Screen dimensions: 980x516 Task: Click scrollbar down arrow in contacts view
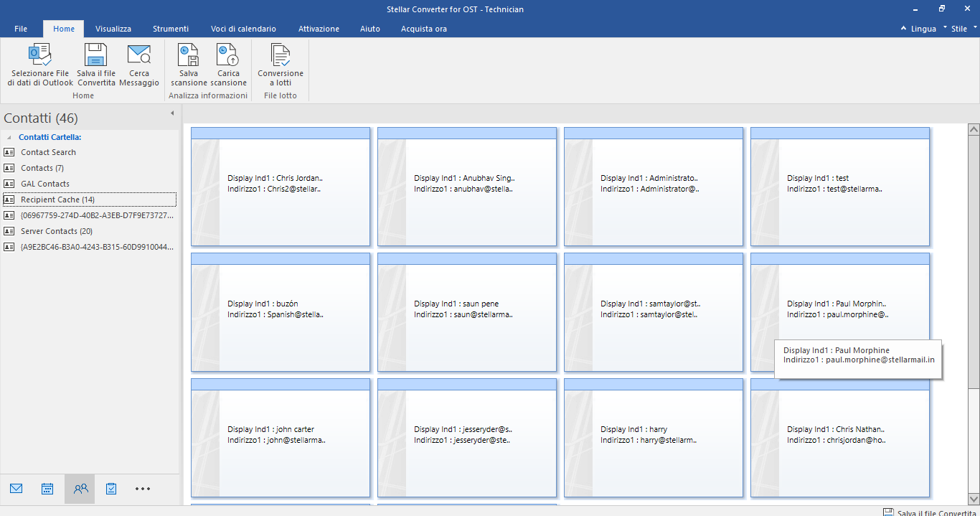[974, 498]
